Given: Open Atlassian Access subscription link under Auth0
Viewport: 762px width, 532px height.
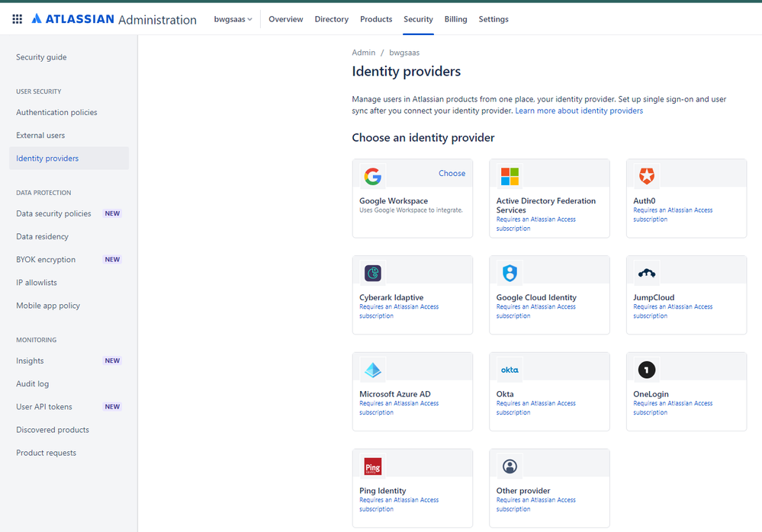Looking at the screenshot, I should pos(673,214).
